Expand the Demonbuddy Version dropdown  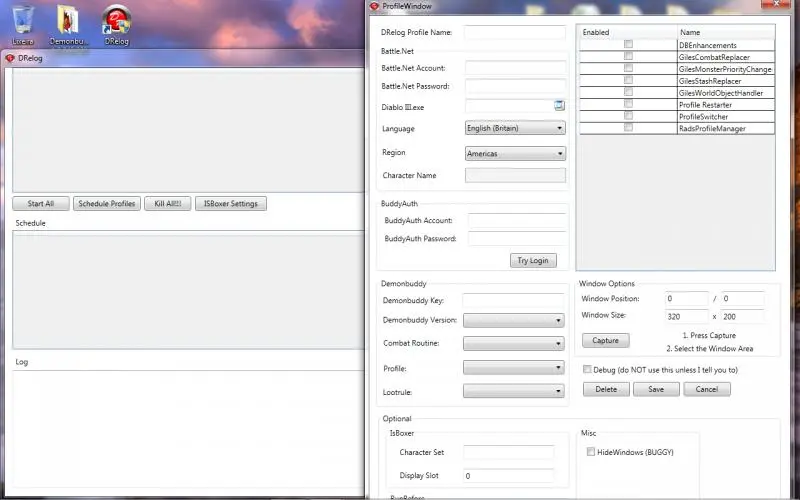pyautogui.click(x=513, y=320)
